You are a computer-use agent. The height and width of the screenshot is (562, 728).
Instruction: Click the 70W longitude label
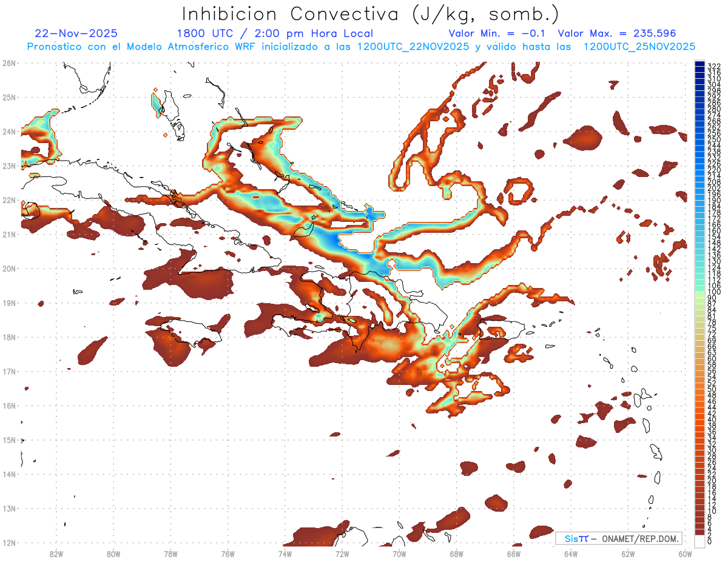pos(399,554)
